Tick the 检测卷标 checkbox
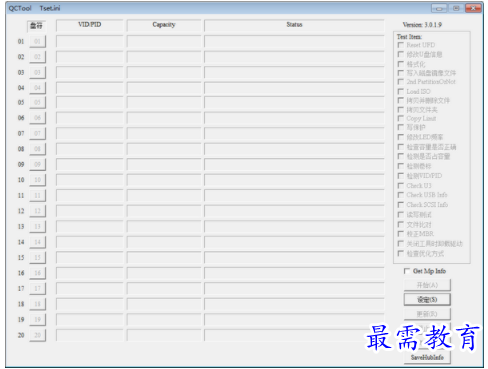Screen dimensions: 488x369 (x=401, y=166)
